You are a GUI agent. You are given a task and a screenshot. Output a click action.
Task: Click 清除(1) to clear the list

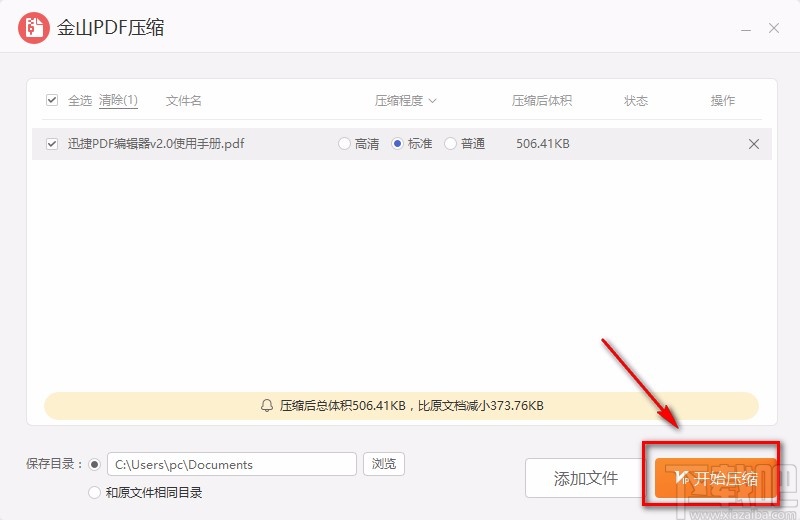[118, 100]
